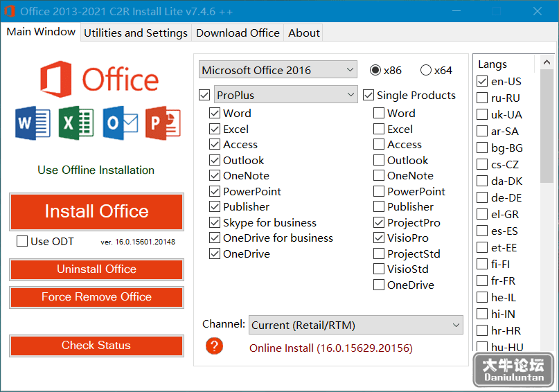Click the red question mark help icon
Screen dimensions: 559x392
tap(214, 346)
